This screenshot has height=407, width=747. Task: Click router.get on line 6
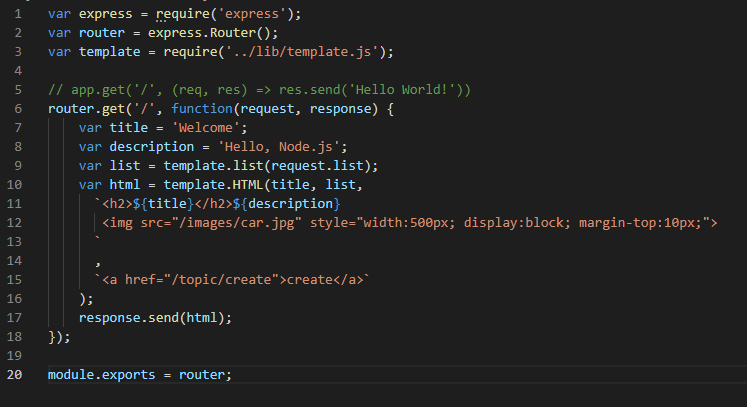[x=86, y=109]
